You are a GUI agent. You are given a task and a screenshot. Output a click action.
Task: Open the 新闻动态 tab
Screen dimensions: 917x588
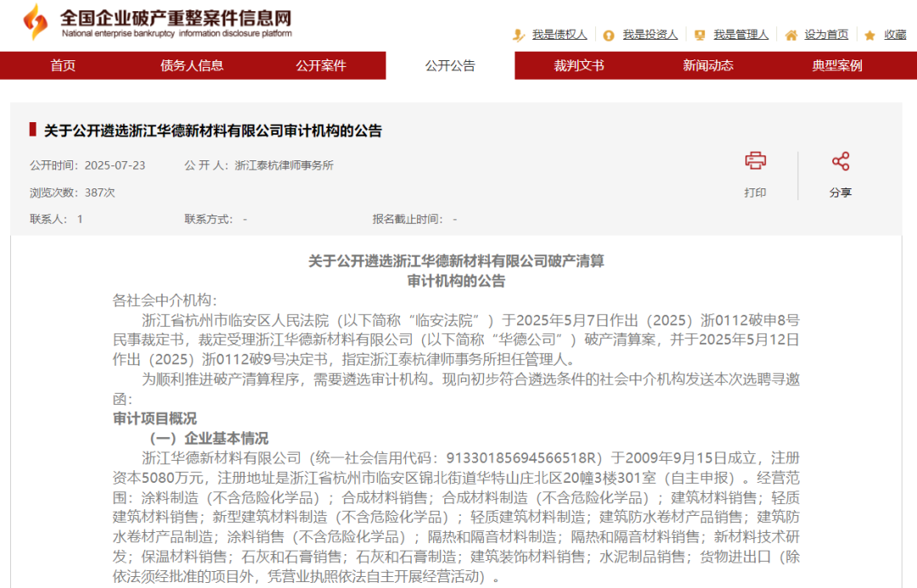click(x=708, y=65)
